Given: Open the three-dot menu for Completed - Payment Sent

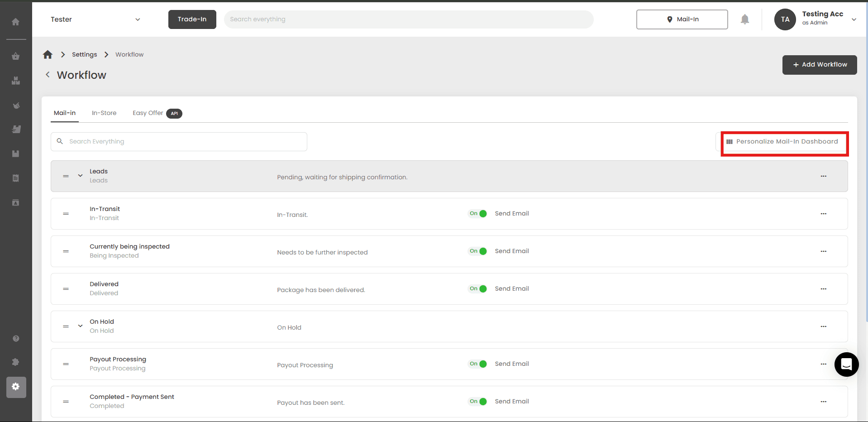Looking at the screenshot, I should point(824,402).
